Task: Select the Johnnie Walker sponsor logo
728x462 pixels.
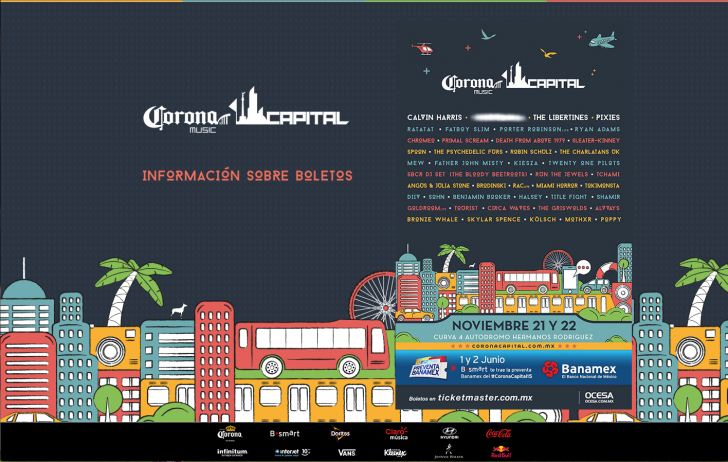Action: coord(449,452)
